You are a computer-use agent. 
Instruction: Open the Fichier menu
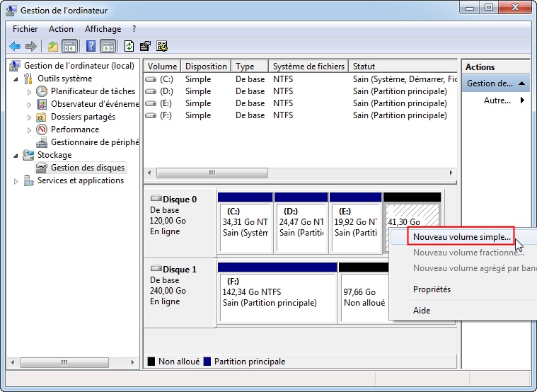tap(25, 29)
